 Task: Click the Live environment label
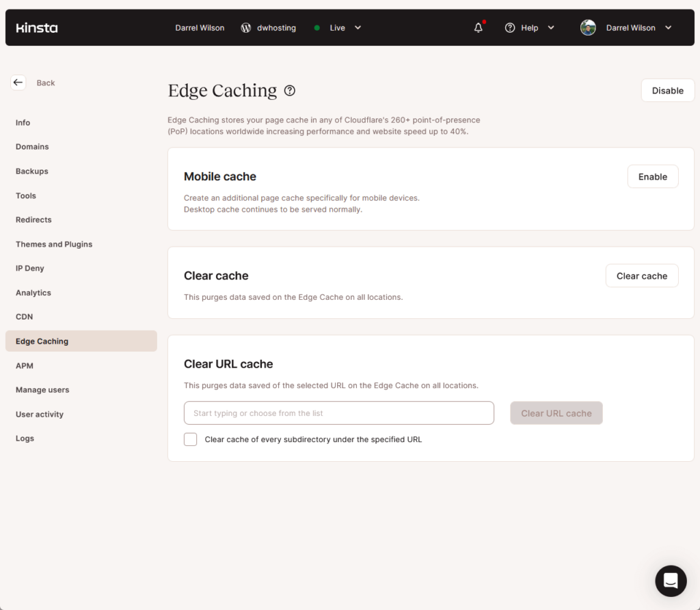click(337, 28)
